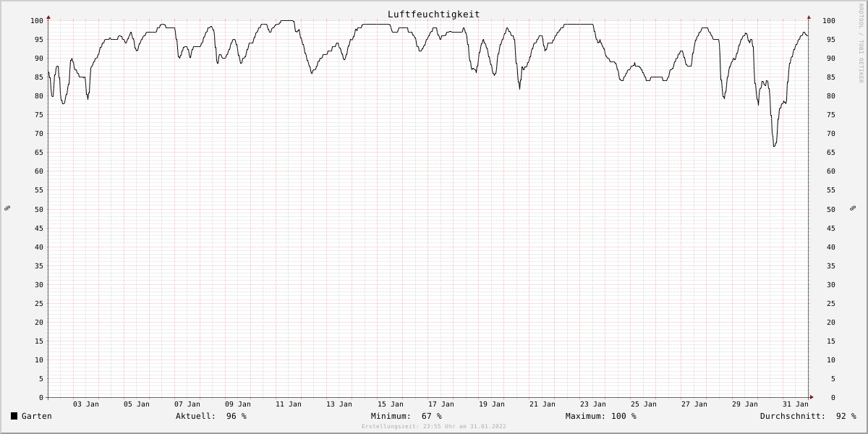The width and height of the screenshot is (868, 434).
Task: Click the black Garten legend color square
Action: [x=14, y=416]
